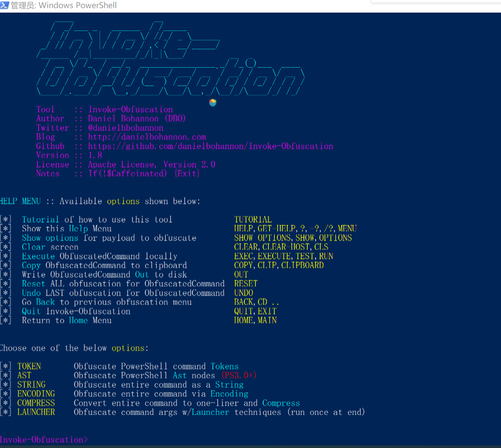Click 'Quit Invoke-Obfuscation' description
This screenshot has height=448, width=501.
[76, 312]
